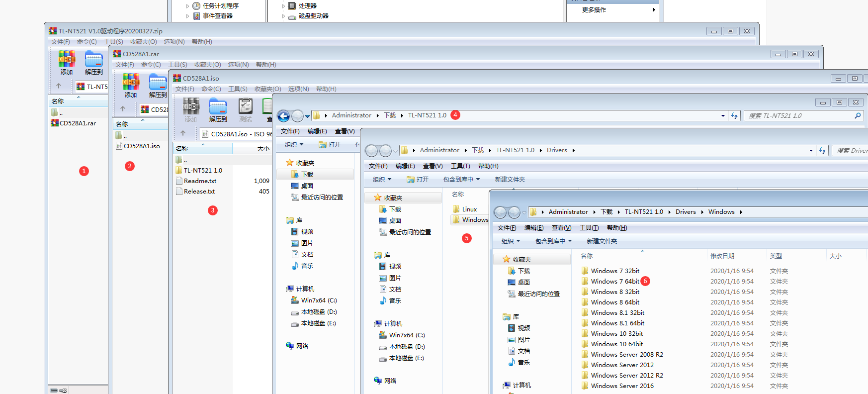This screenshot has height=394, width=868.
Task: Click Forward button in TL-NT521 1.0 Explorer window
Action: pos(297,116)
